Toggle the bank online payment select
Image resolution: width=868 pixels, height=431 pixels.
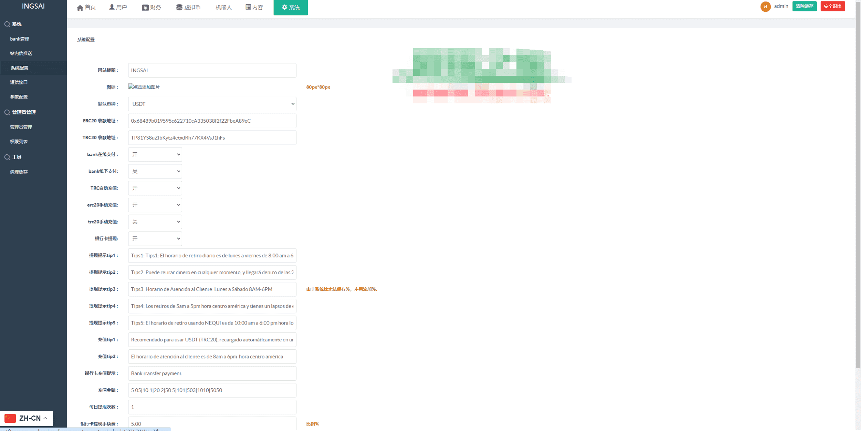[x=155, y=154]
